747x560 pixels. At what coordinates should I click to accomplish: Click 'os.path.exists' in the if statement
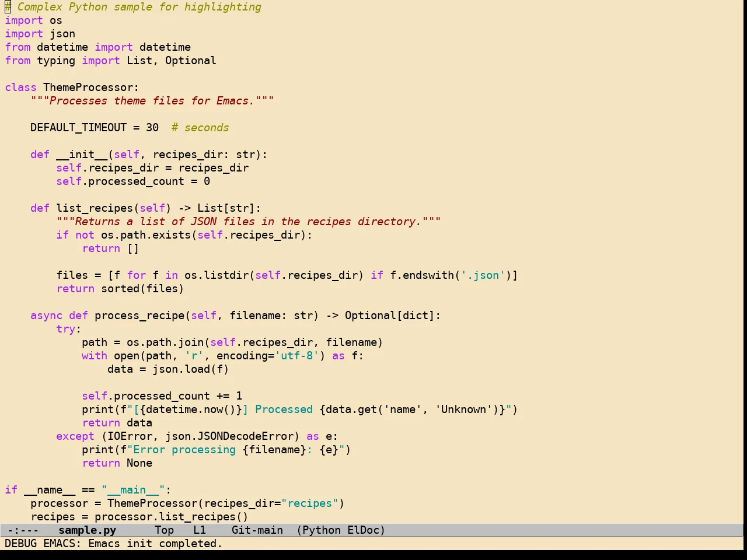(x=146, y=235)
